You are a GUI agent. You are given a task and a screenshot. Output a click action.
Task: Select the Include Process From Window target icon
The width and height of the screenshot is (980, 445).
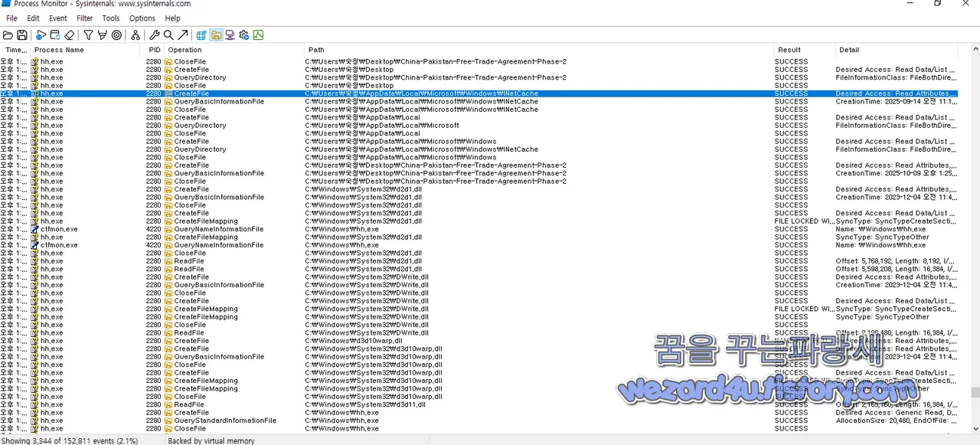click(116, 35)
